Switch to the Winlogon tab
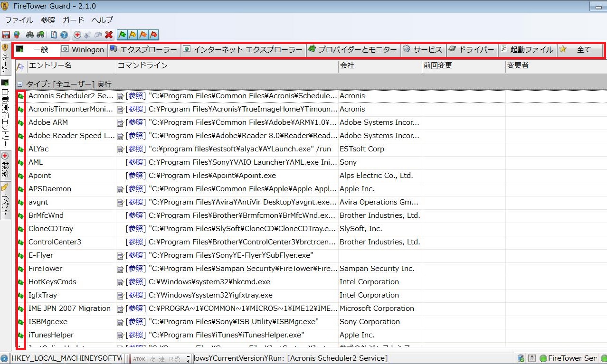This screenshot has height=364, width=607. (x=83, y=50)
